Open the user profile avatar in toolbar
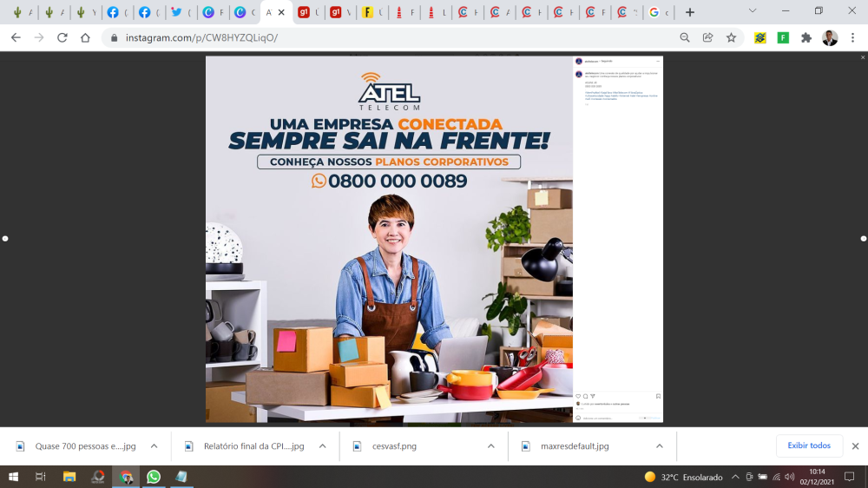The image size is (868, 488). (x=830, y=37)
